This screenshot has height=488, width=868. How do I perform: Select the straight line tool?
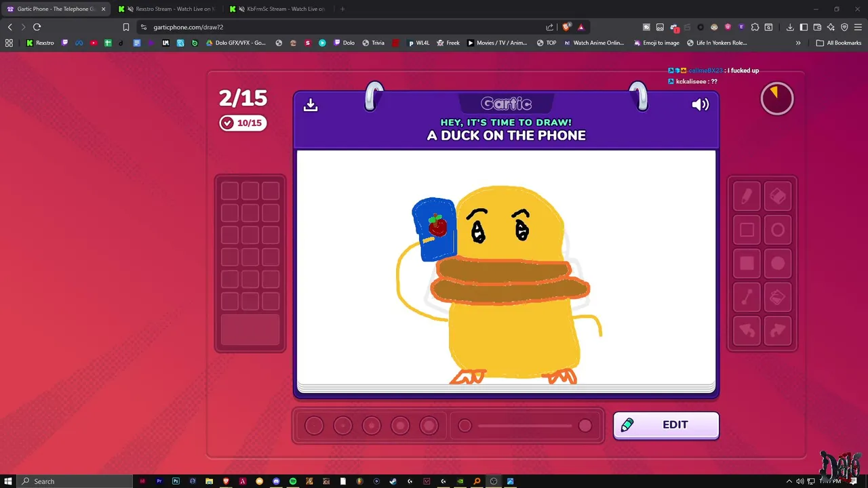747,297
